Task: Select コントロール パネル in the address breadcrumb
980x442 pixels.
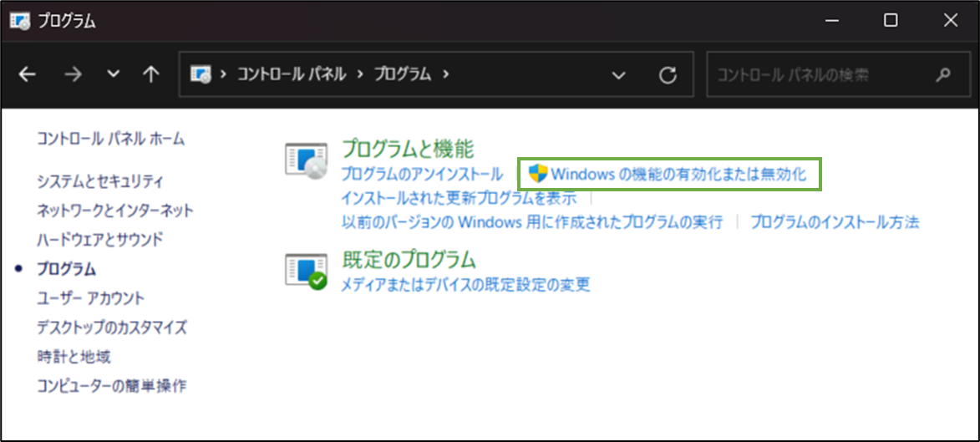Action: (x=292, y=75)
